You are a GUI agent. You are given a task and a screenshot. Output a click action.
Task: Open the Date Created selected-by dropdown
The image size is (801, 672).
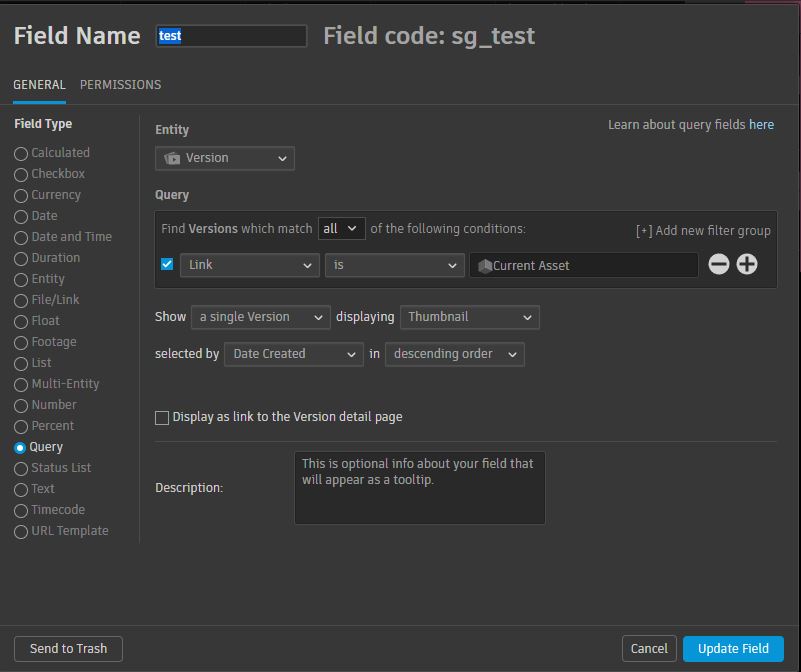click(x=293, y=354)
